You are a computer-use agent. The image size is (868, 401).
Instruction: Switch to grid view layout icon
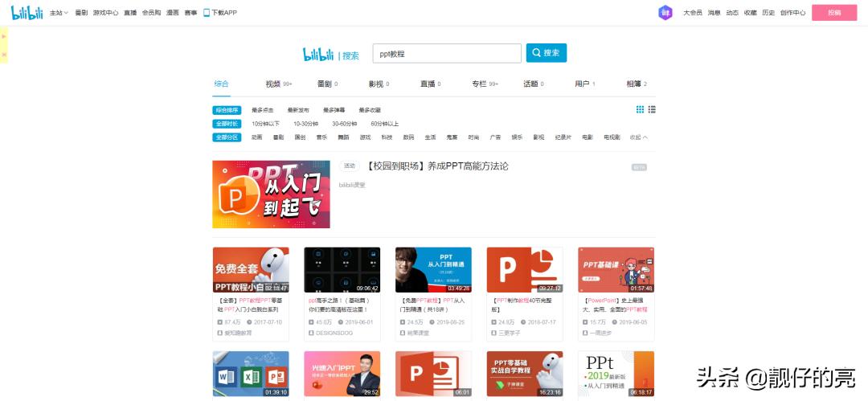click(x=640, y=109)
